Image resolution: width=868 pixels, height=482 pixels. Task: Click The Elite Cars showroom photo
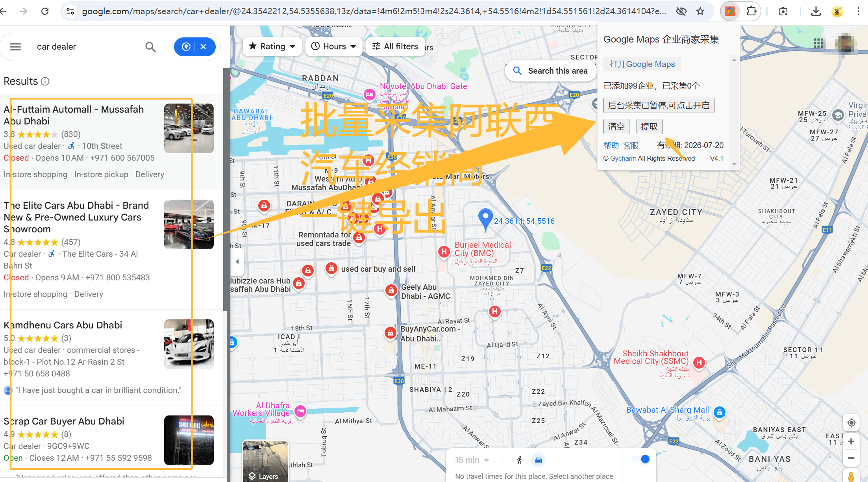[189, 224]
